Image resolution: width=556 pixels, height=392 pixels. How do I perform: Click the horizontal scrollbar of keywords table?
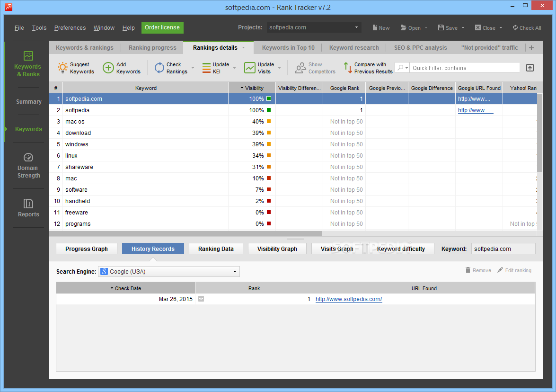pos(185,233)
